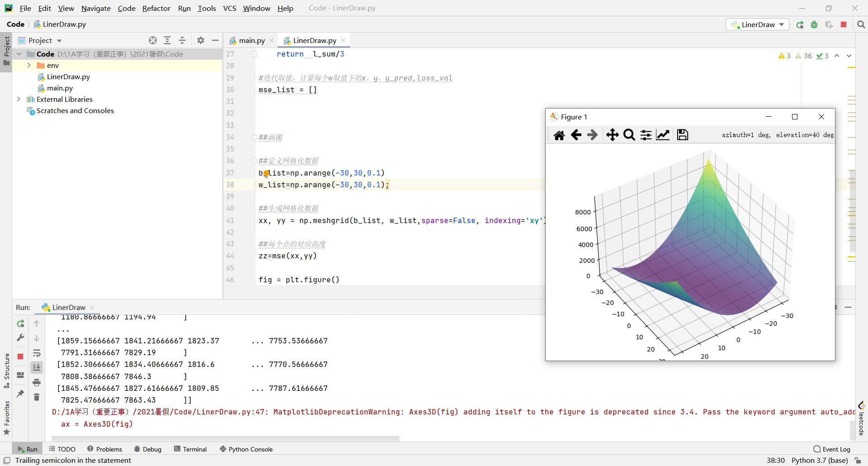Select the Pan axes tool in Figure 1
Screen dimensions: 868x466
pos(613,135)
